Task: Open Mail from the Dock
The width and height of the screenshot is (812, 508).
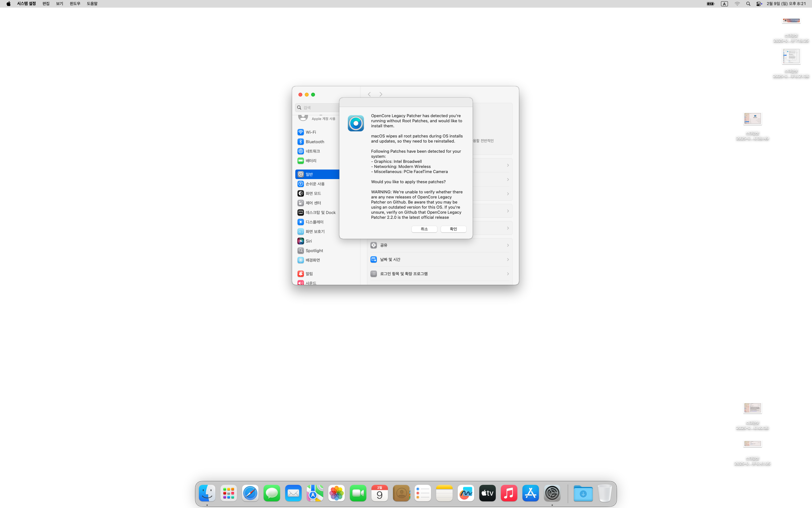Action: pyautogui.click(x=293, y=493)
